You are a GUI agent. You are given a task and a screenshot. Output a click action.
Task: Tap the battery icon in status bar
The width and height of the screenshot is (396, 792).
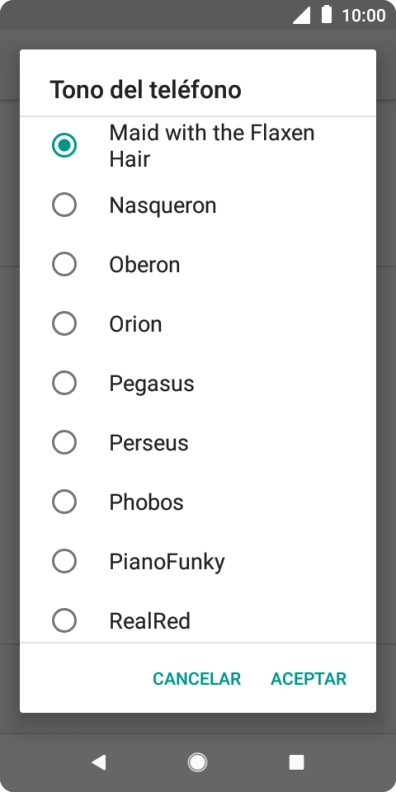(327, 15)
